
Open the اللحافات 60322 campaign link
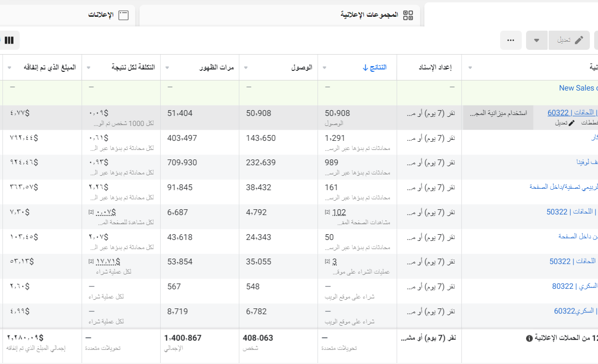(572, 113)
